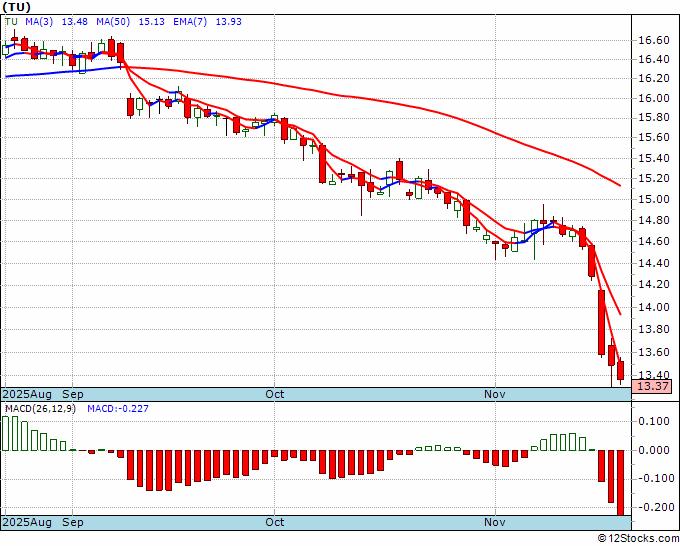The width and height of the screenshot is (680, 546).
Task: Click the 16.20 price axis label
Action: [x=654, y=78]
